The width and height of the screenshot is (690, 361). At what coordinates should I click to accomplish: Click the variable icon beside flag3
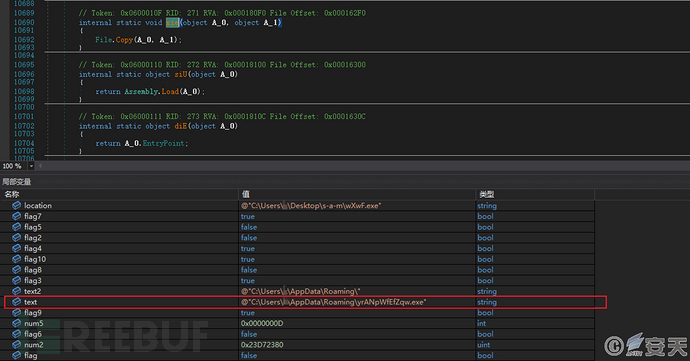tap(17, 280)
